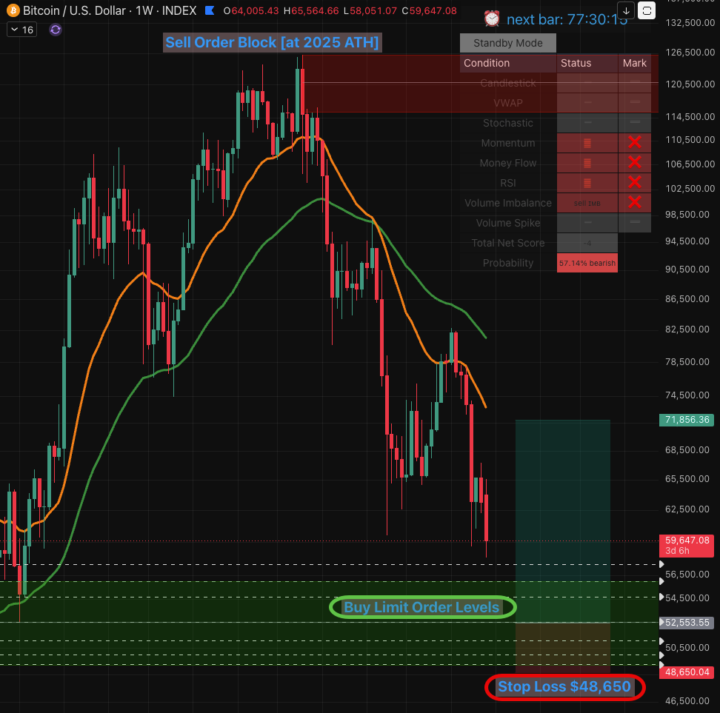Click the 78,500.00 price scale label
Viewport: 720px width, 713px height.
coord(687,362)
